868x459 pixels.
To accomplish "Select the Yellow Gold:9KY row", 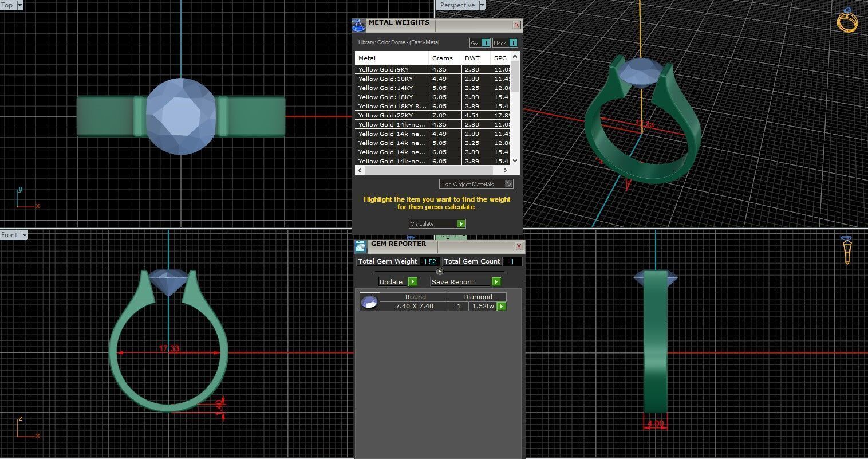I will pyautogui.click(x=433, y=69).
